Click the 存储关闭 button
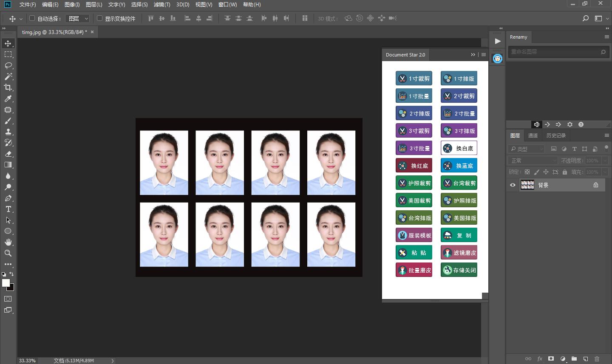This screenshot has width=612, height=364. [x=459, y=270]
